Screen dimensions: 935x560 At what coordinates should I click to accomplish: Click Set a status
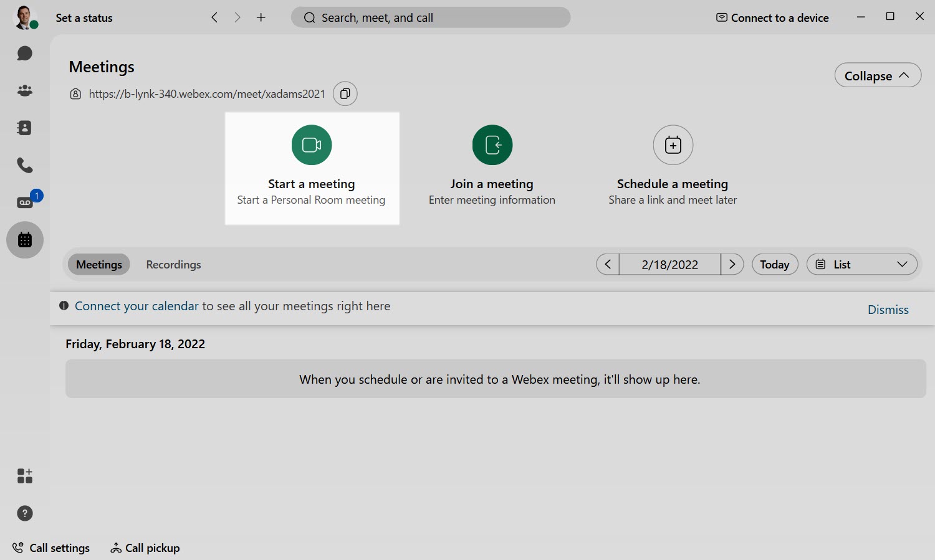(84, 18)
